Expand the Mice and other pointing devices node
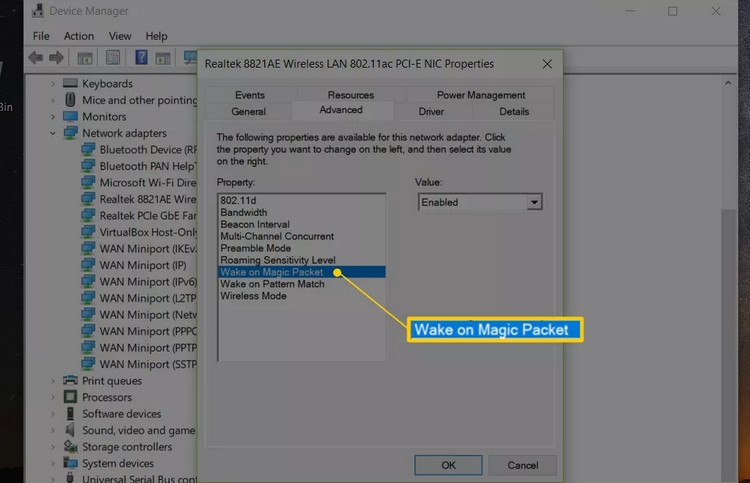750x483 pixels. pos(53,100)
